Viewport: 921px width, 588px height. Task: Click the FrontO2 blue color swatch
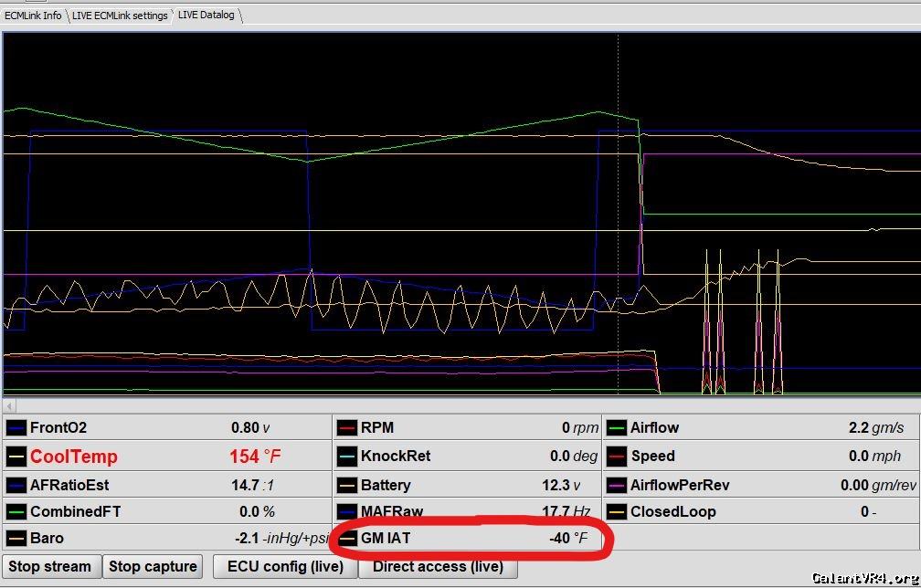pos(16,427)
